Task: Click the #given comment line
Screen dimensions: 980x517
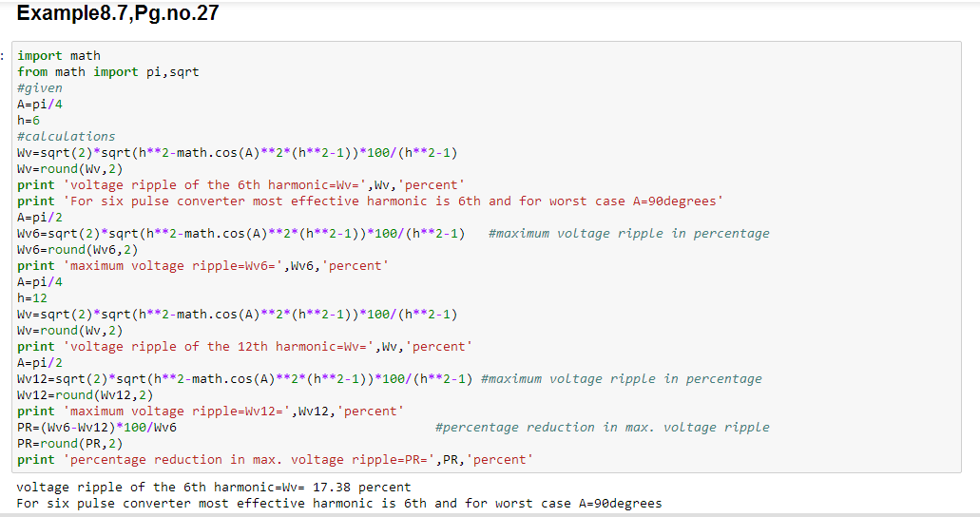Action: pyautogui.click(x=40, y=88)
